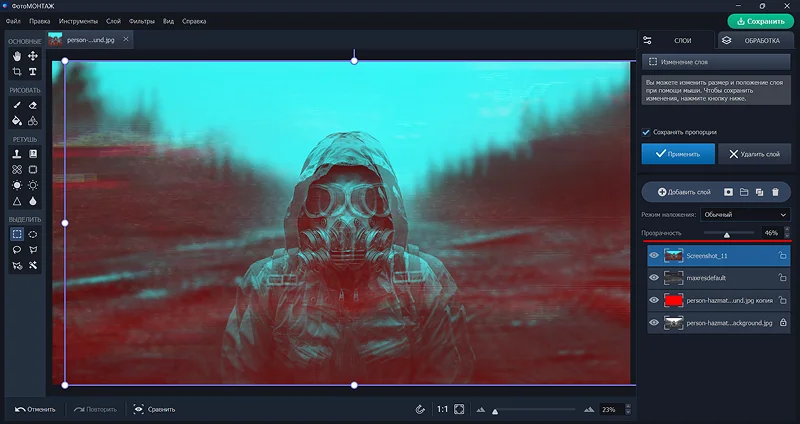This screenshot has width=800, height=424.
Task: Switch to the Слои tab
Action: 676,40
